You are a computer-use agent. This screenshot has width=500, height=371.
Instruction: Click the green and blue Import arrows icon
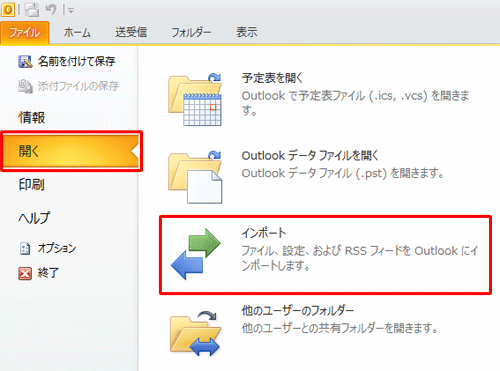click(196, 254)
